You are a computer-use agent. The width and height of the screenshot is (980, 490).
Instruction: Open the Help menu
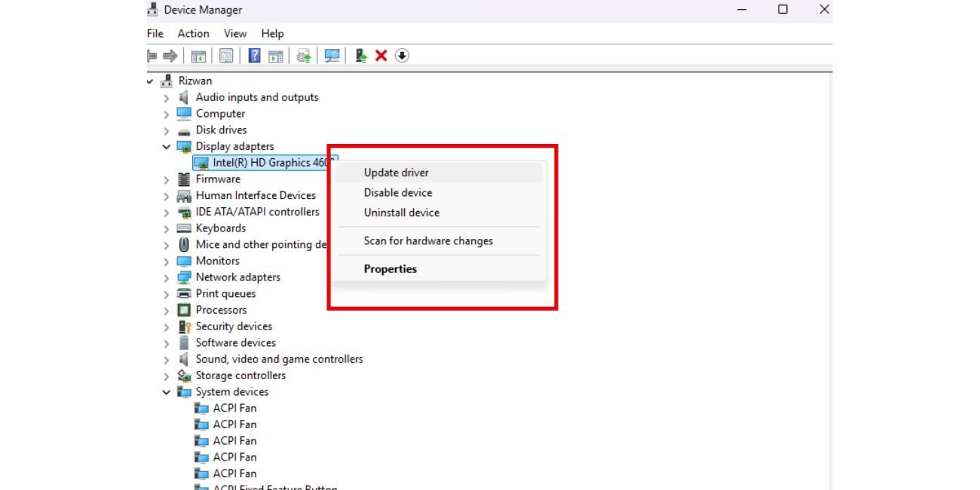pyautogui.click(x=272, y=33)
